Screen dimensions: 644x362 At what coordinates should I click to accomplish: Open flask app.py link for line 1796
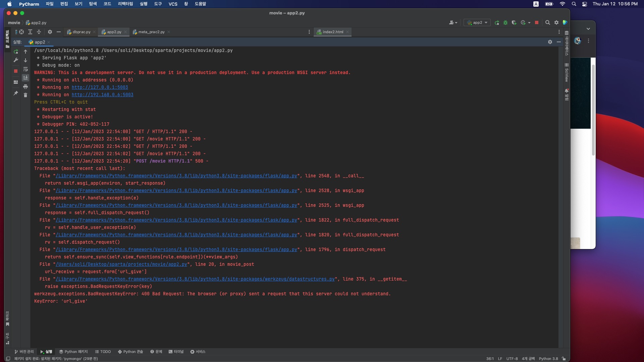tap(176, 250)
